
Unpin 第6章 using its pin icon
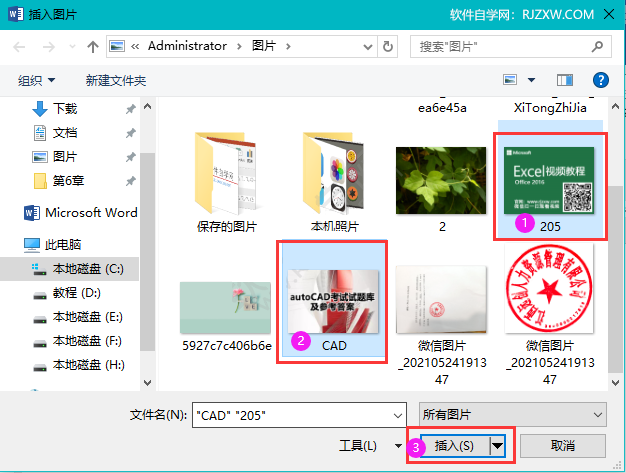(x=131, y=181)
